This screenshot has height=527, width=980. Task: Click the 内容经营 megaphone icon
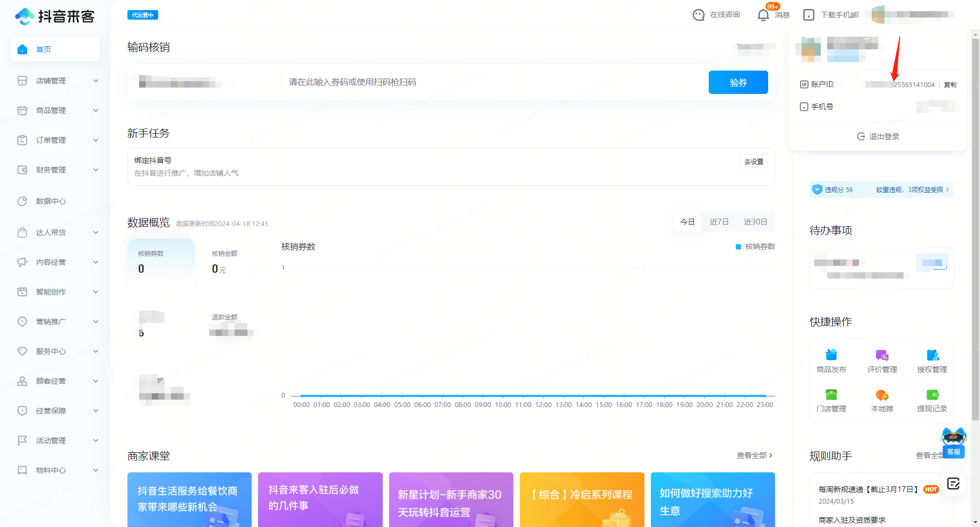pyautogui.click(x=22, y=262)
